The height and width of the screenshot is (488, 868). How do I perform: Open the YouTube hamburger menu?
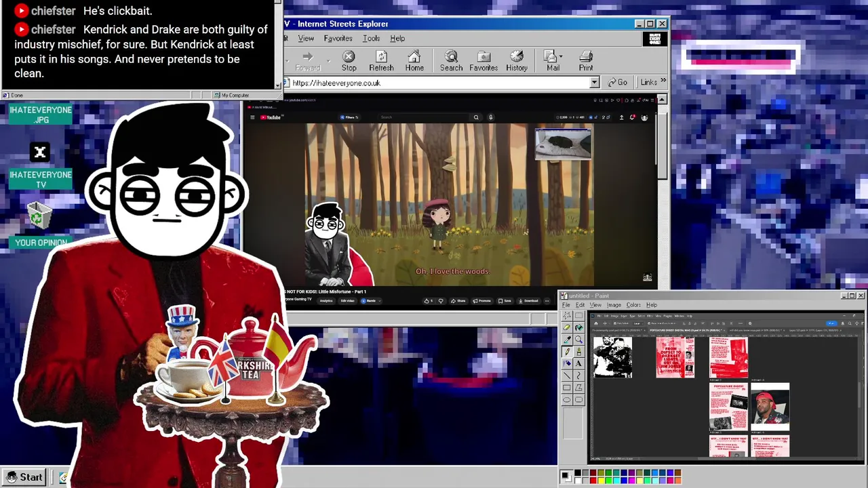click(252, 117)
